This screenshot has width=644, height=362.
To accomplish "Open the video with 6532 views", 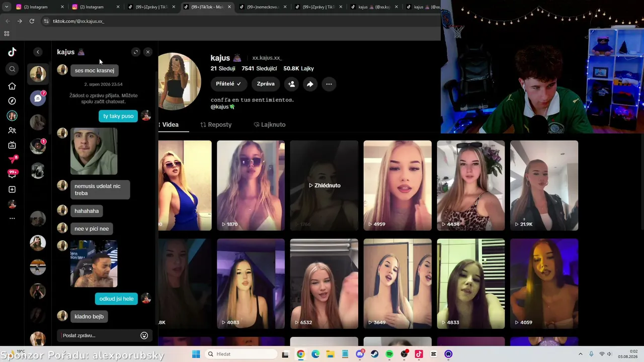I will tap(324, 284).
